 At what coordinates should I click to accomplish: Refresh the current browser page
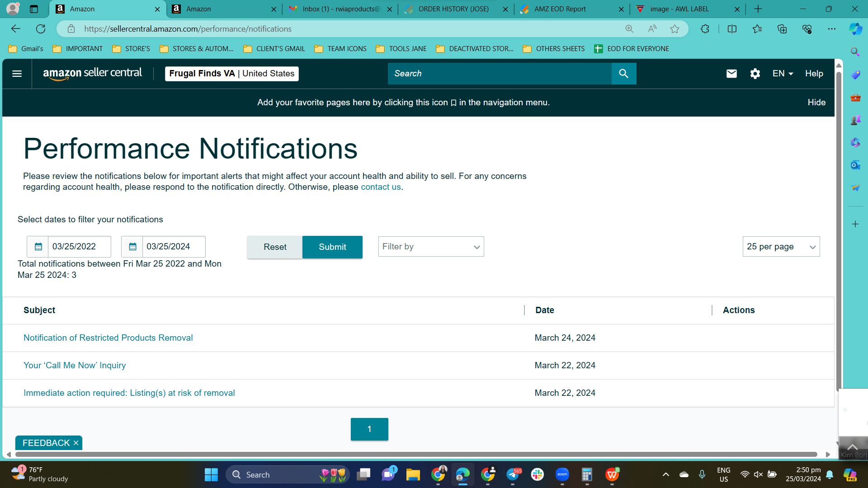[41, 29]
